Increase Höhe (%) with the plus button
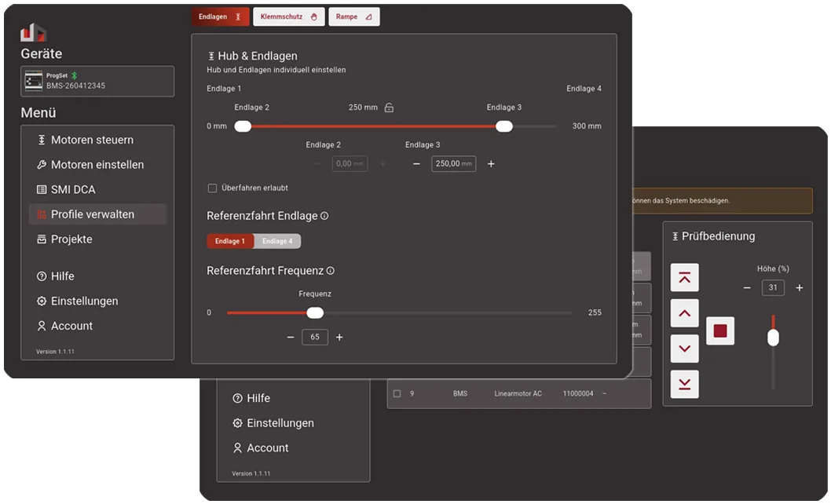This screenshot has height=504, width=831. [800, 288]
